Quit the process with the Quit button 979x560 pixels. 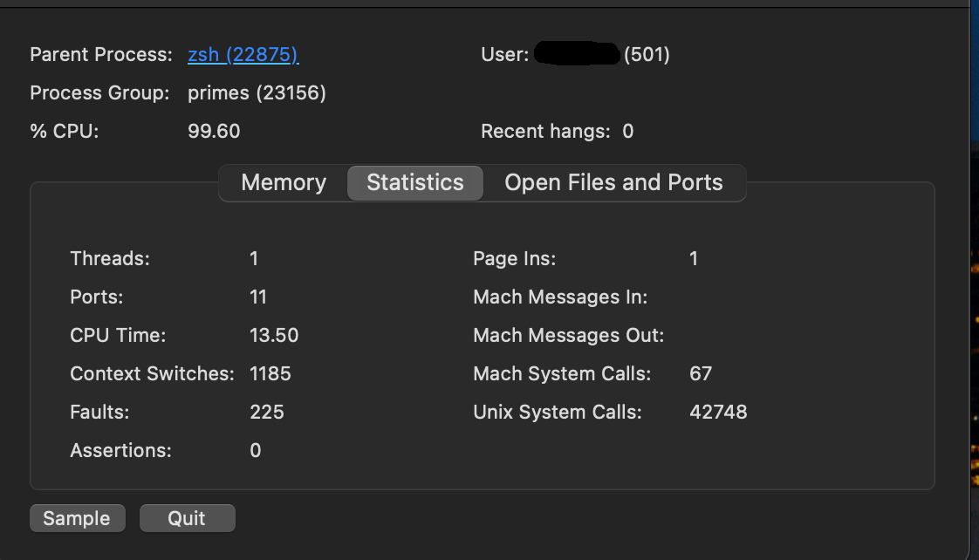click(187, 518)
